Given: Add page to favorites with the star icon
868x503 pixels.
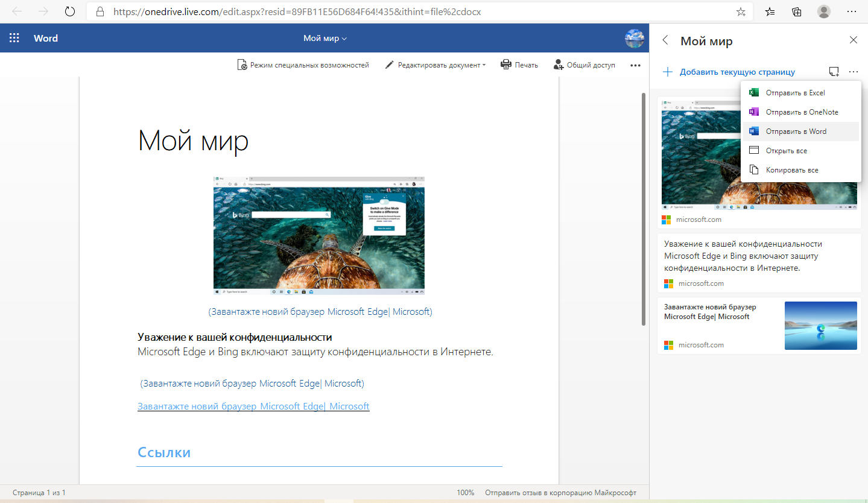Looking at the screenshot, I should (x=741, y=11).
